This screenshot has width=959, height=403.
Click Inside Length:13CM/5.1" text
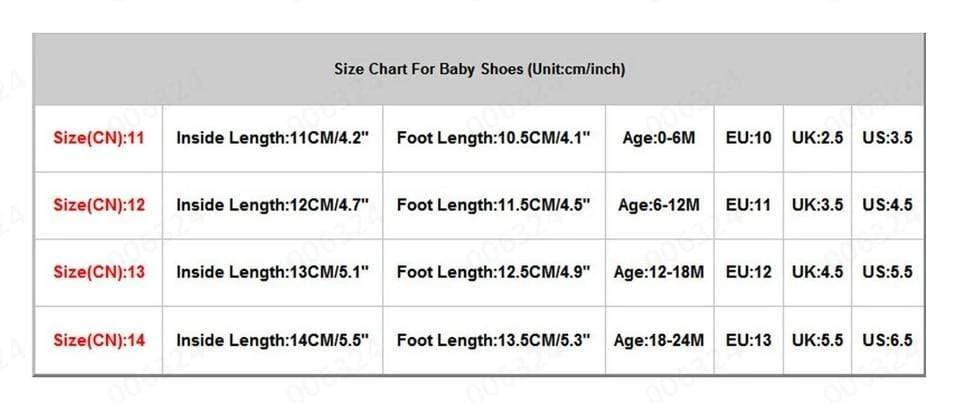273,272
